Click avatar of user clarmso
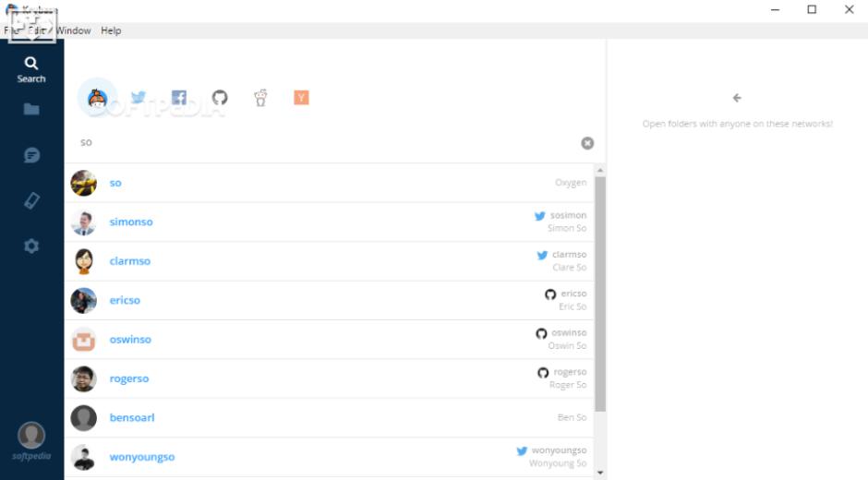 (x=84, y=261)
